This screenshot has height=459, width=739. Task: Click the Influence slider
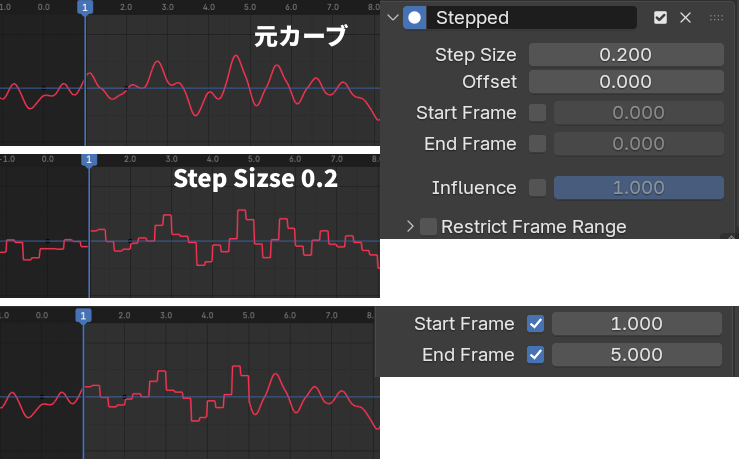[638, 187]
